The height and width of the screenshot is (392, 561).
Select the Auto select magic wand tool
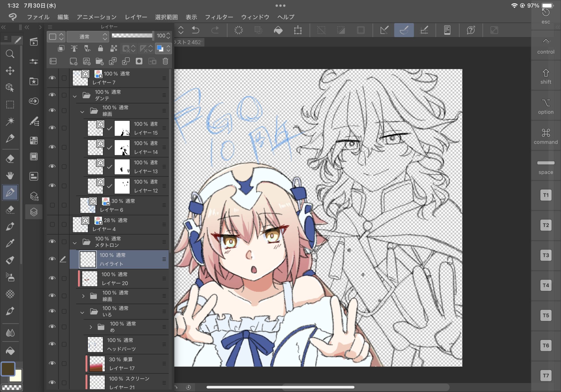pos(10,121)
